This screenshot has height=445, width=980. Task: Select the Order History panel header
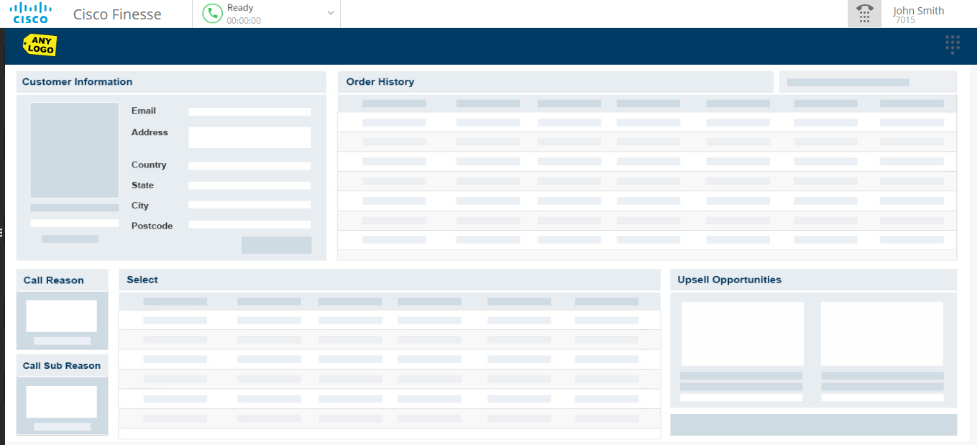pos(380,81)
